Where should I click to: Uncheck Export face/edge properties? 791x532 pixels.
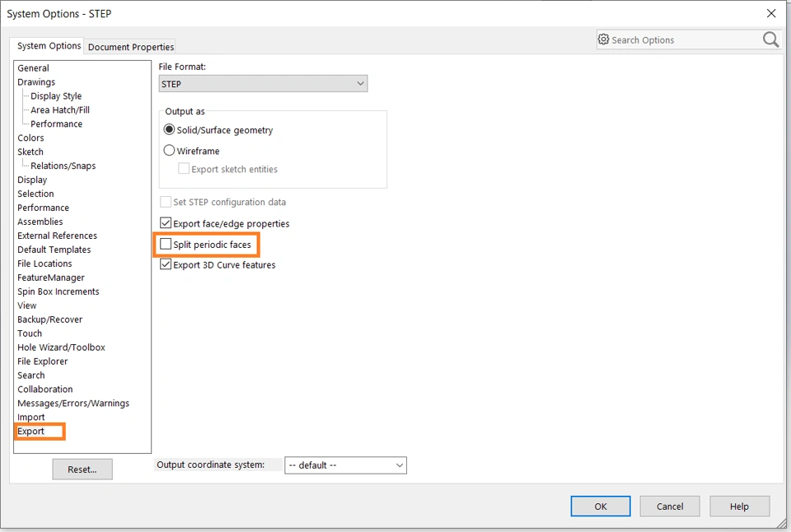point(166,223)
